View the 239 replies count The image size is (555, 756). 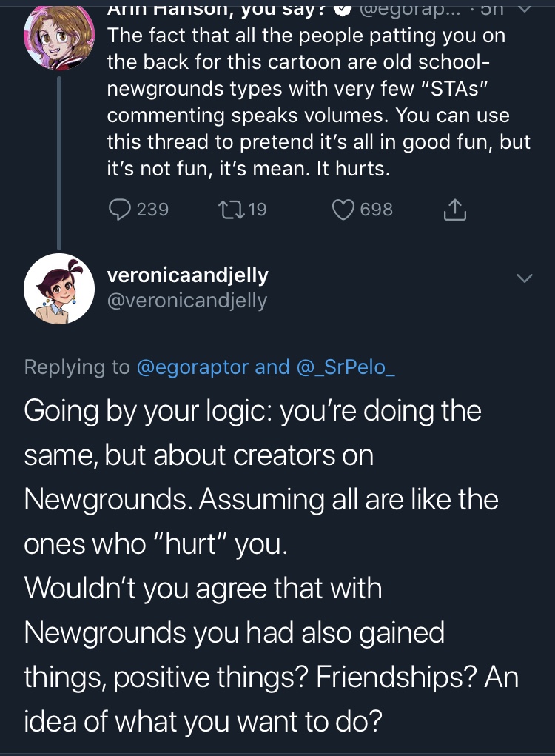click(x=152, y=210)
